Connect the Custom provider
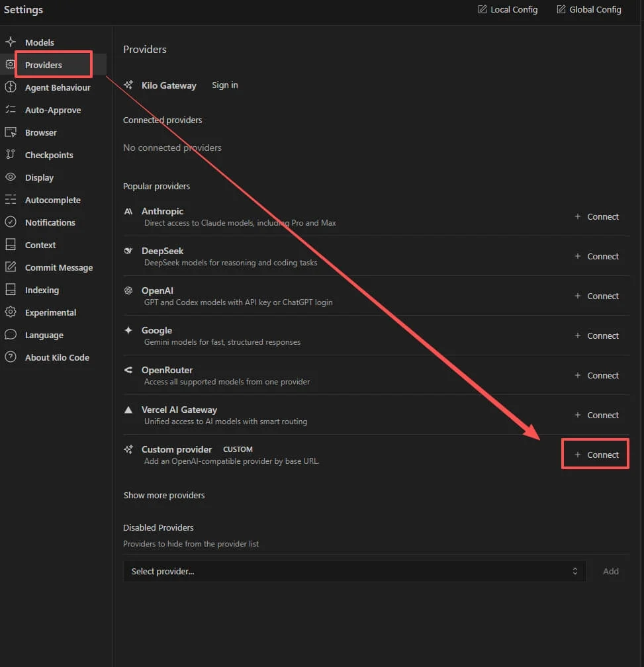 (597, 455)
